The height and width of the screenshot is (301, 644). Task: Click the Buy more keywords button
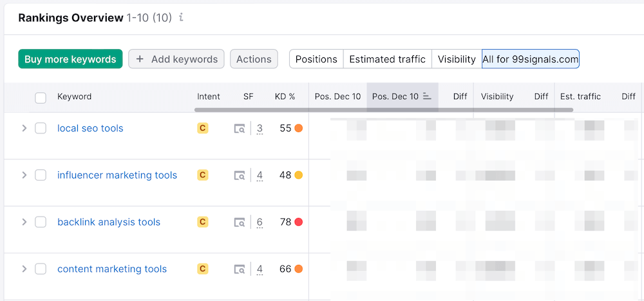70,59
